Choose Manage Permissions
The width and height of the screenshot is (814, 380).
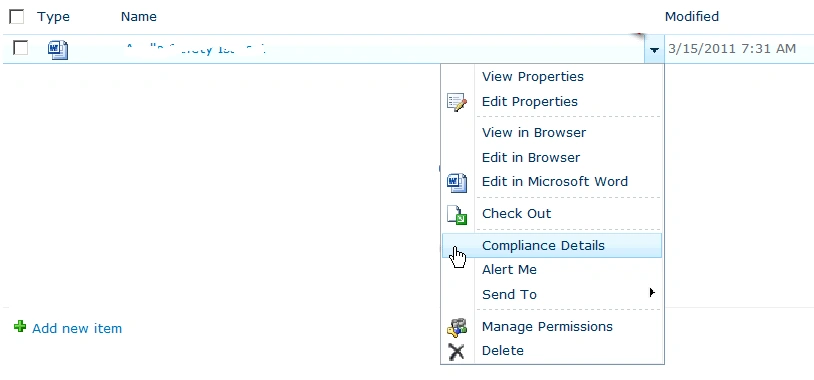[547, 327]
